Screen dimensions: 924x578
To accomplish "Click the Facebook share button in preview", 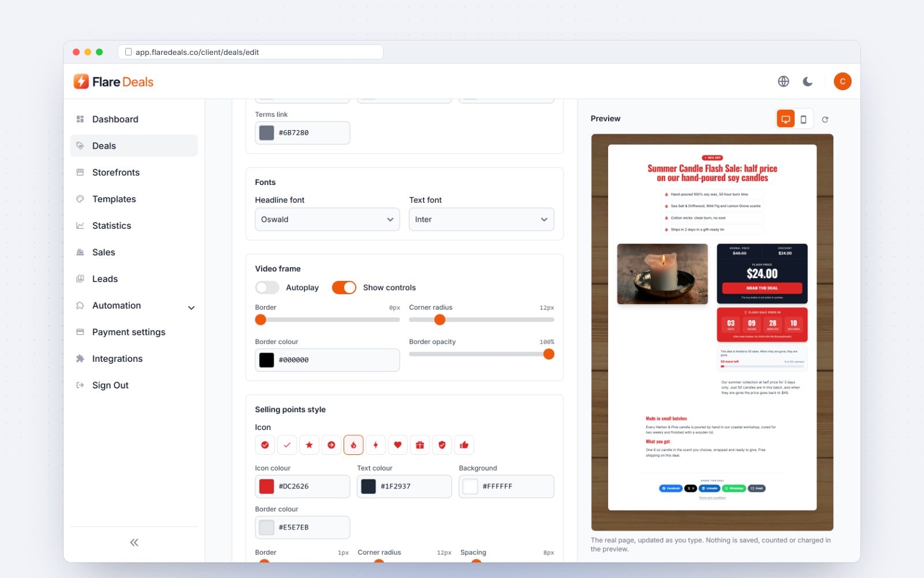I will pyautogui.click(x=670, y=488).
